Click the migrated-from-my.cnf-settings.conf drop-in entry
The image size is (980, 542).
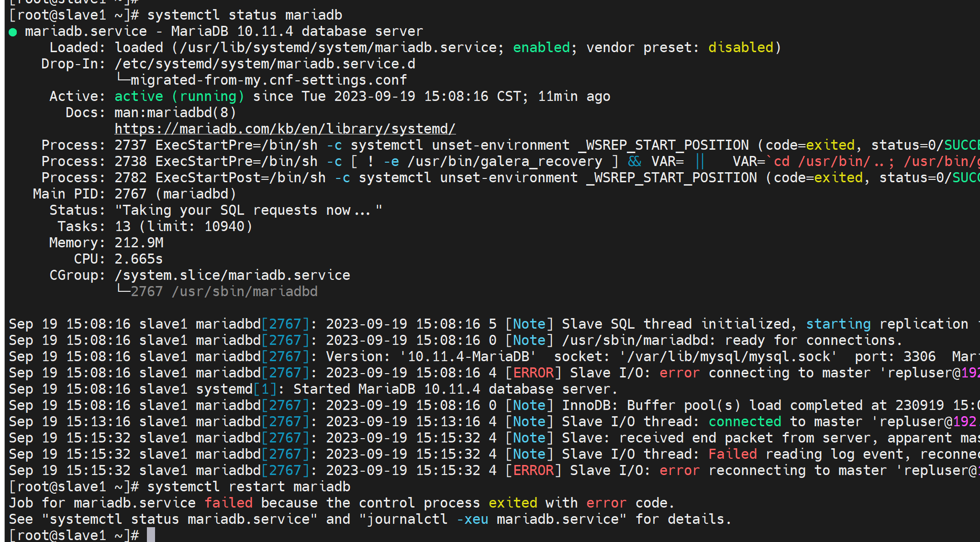[268, 80]
